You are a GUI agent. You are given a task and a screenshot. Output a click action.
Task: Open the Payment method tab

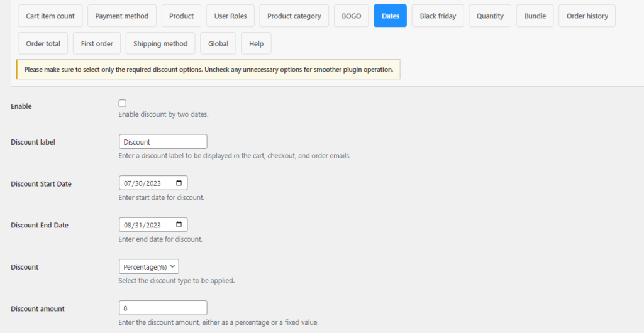coord(122,16)
